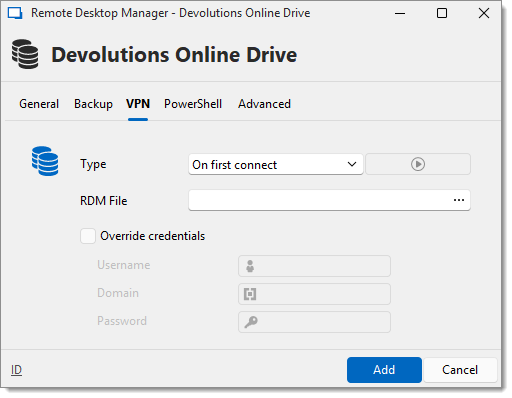
Task: Click the user icon in Username field
Action: point(250,266)
